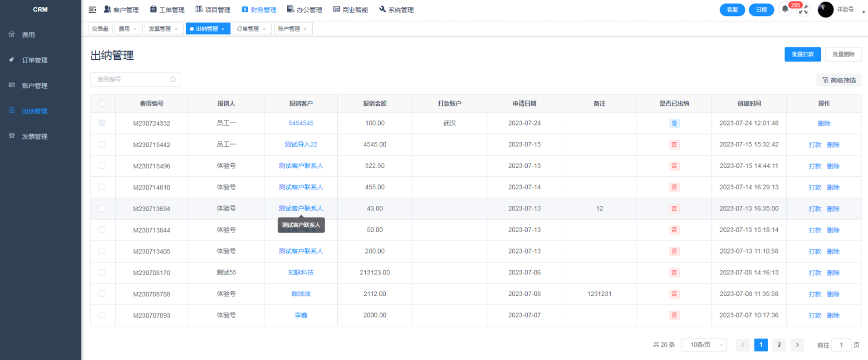
Task: Select page 1 in pagination
Action: tap(761, 344)
